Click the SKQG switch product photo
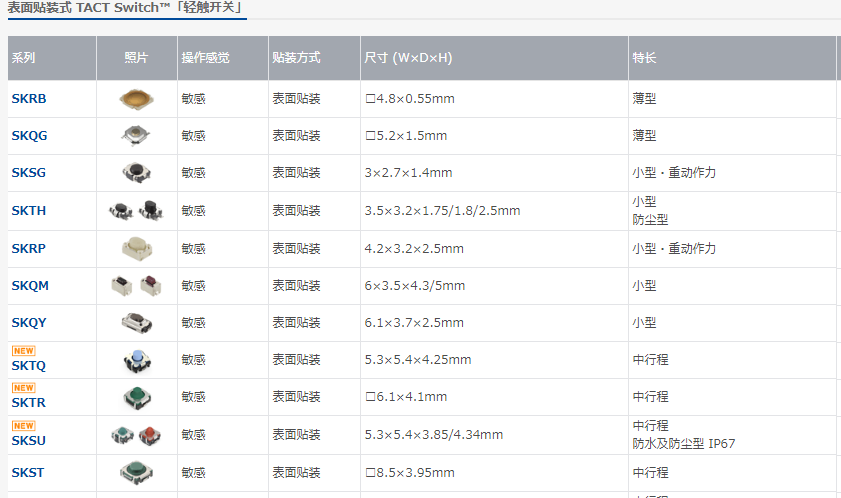Screen dimensions: 841x498 (x=136, y=135)
